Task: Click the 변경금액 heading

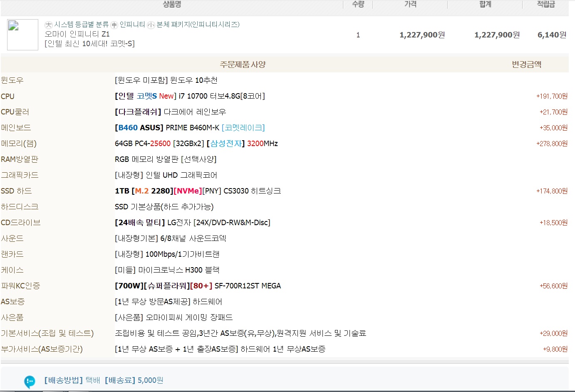Action: tap(526, 65)
